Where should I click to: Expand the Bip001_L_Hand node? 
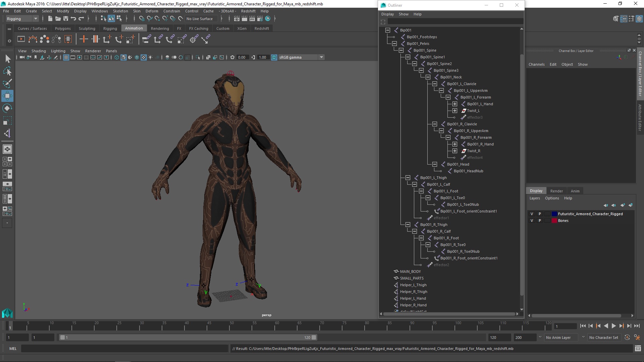[x=455, y=104]
